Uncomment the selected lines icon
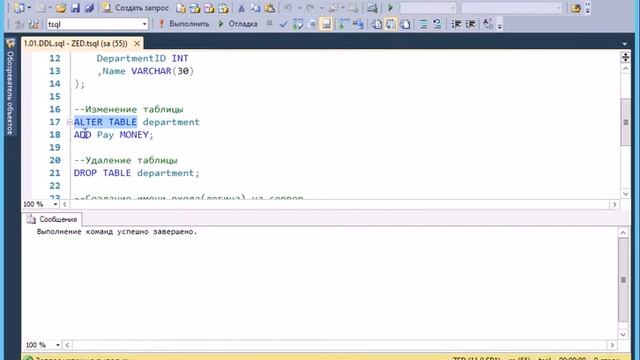The image size is (640, 360). click(437, 24)
